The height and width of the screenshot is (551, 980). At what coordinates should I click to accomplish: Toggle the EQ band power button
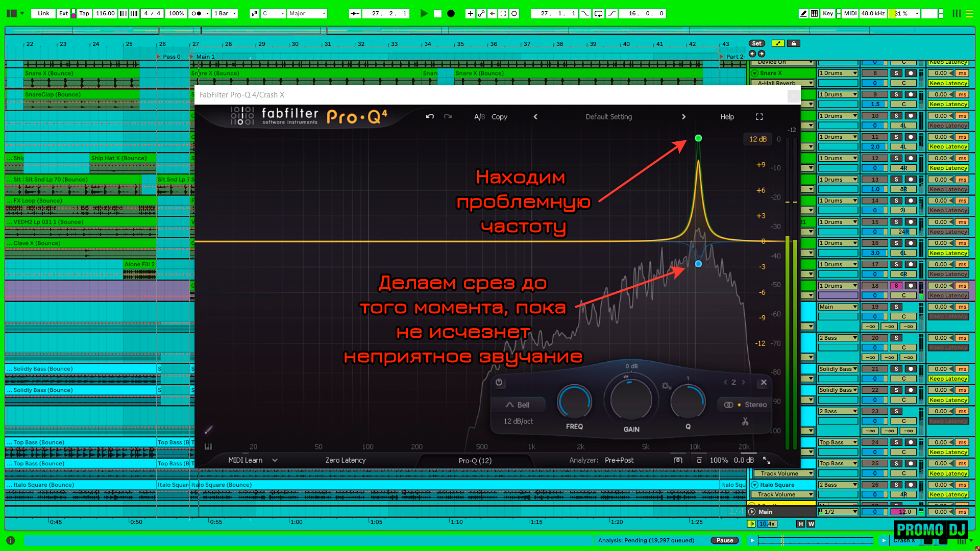[x=499, y=382]
